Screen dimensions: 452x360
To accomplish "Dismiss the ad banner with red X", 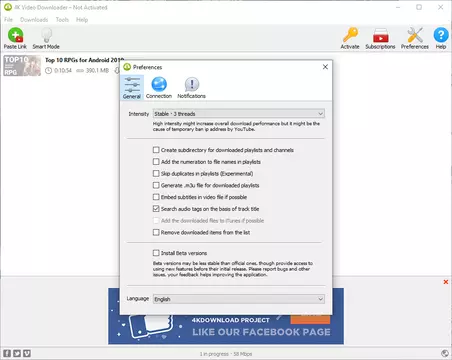I will click(446, 282).
